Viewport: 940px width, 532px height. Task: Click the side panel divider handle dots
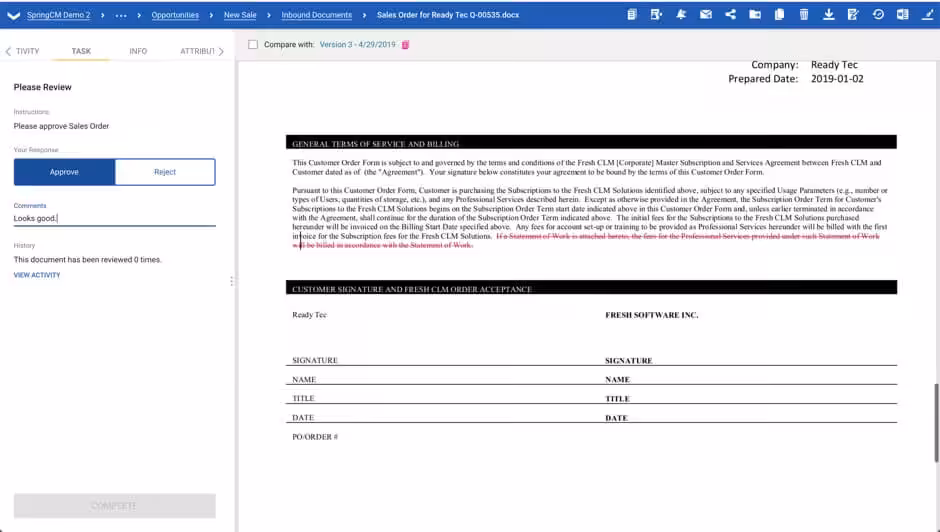point(232,281)
